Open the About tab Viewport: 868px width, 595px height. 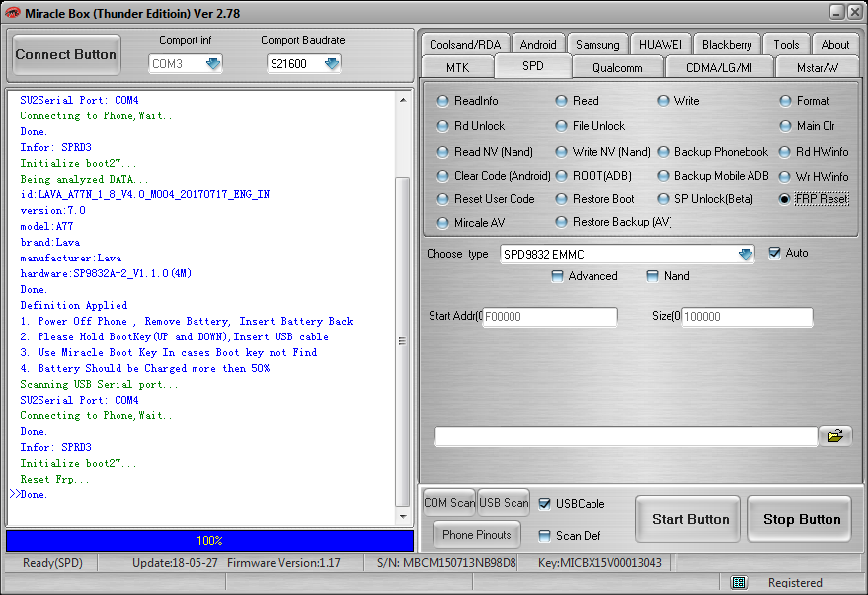click(834, 44)
